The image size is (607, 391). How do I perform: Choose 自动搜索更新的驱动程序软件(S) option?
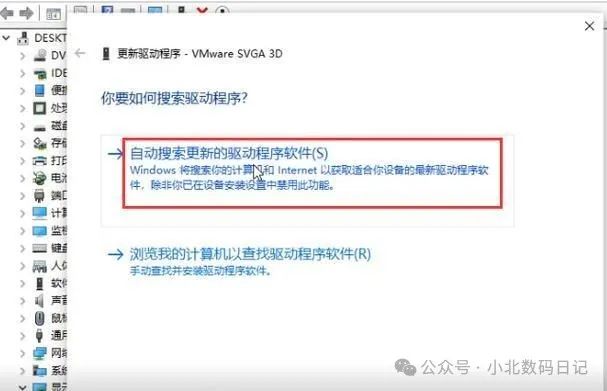(x=228, y=154)
